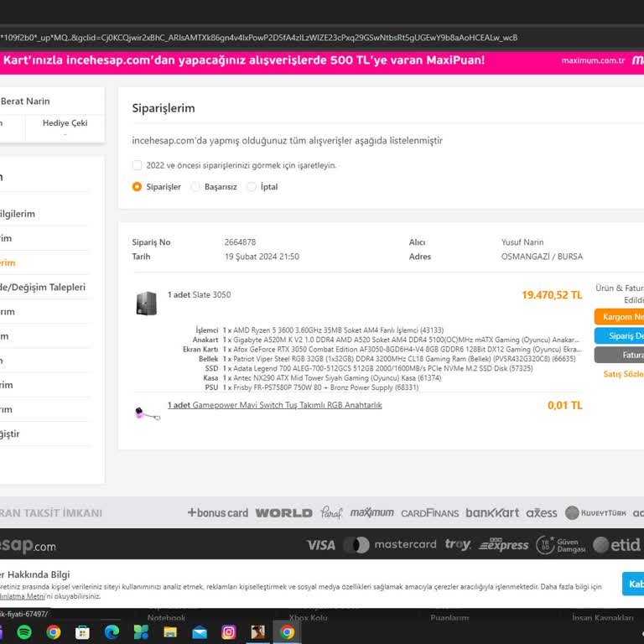644x644 pixels.
Task: Click the Frisby FR-PS7580P PSU row
Action: click(x=312, y=387)
